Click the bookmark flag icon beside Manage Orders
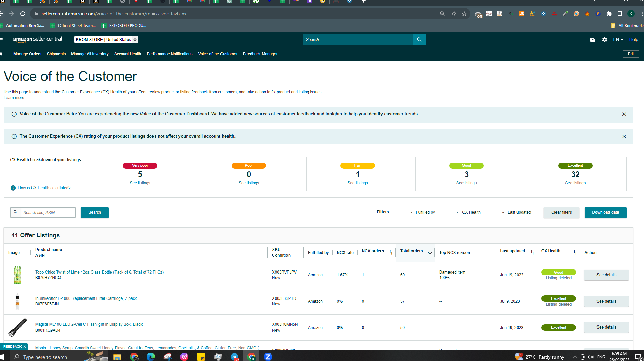Image resolution: width=644 pixels, height=361 pixels. 1,54
